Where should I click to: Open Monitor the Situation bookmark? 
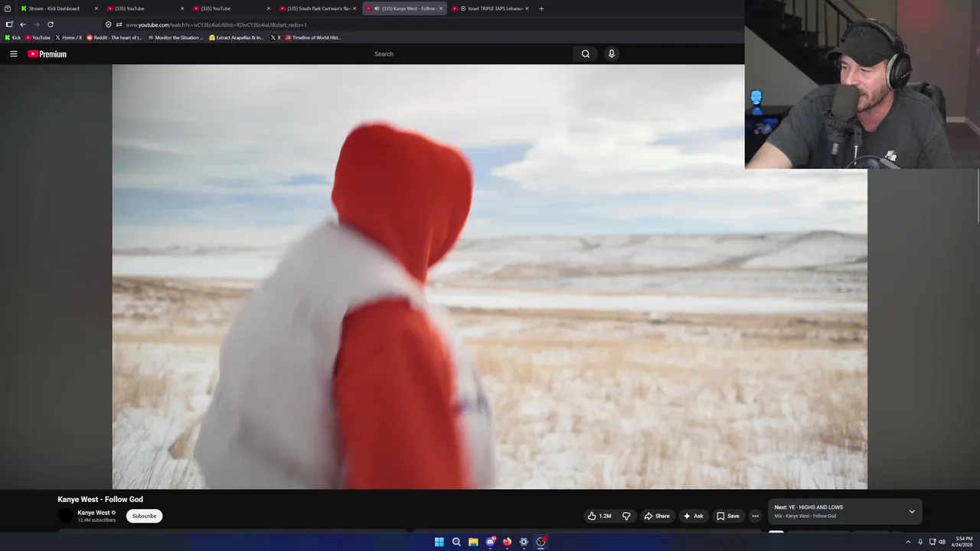[x=175, y=37]
